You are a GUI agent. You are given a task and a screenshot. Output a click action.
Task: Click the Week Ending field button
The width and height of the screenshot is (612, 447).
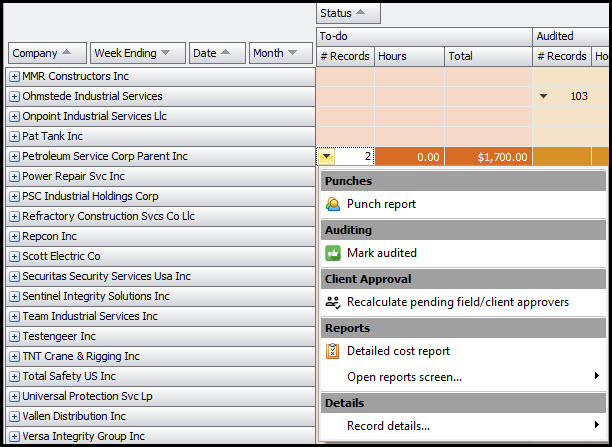point(137,53)
